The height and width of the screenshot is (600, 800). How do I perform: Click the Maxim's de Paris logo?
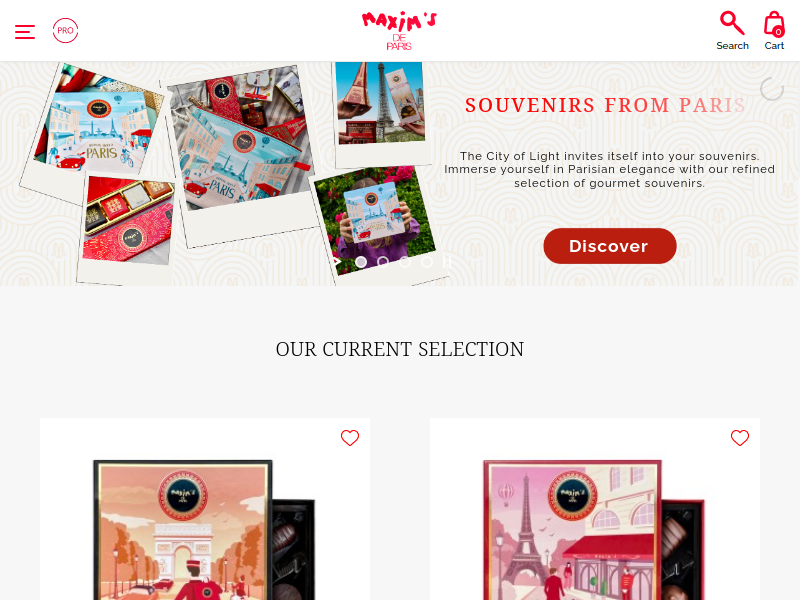click(x=399, y=30)
